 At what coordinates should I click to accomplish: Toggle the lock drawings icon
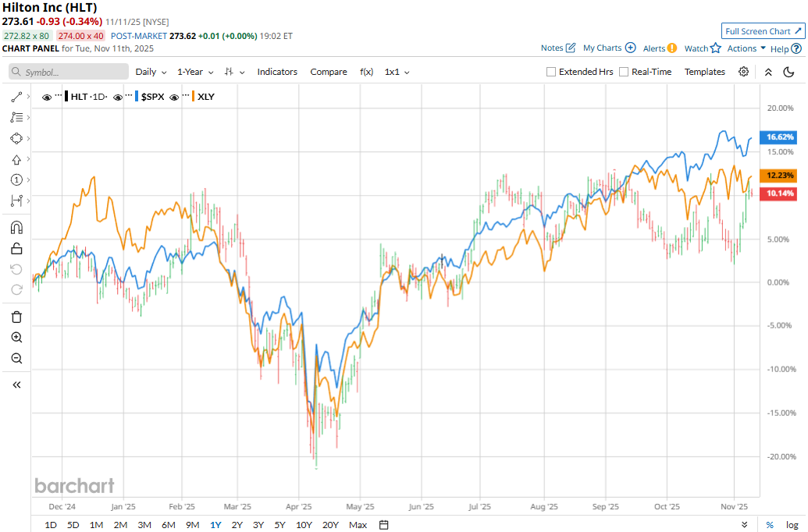[16, 249]
